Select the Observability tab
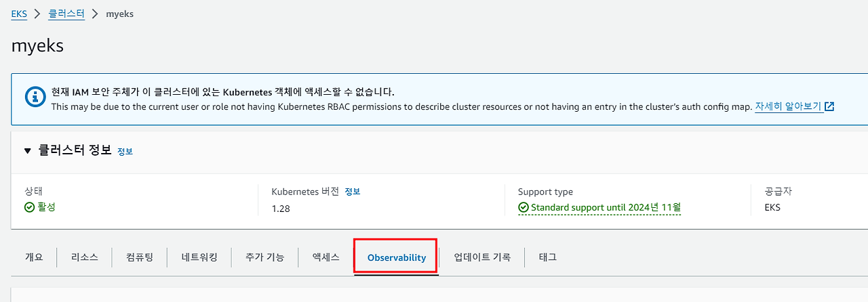 (397, 257)
